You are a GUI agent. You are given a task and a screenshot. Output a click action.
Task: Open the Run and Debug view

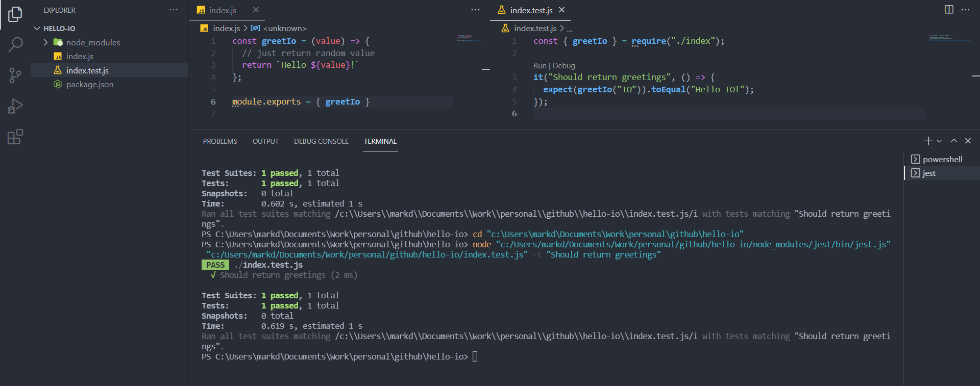click(x=15, y=106)
